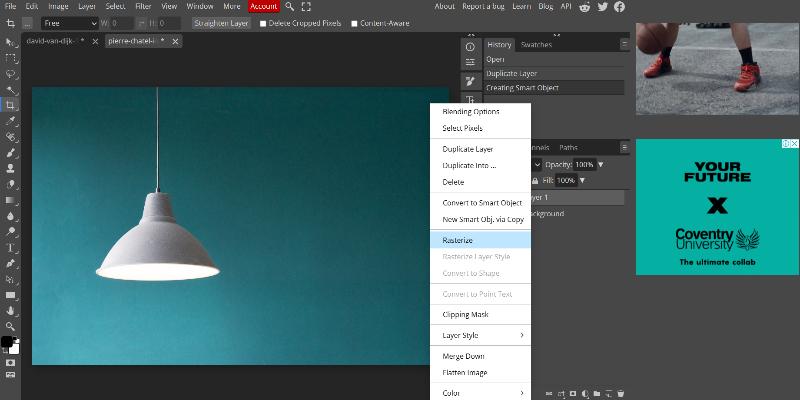This screenshot has width=800, height=400.
Task: Expand Color submenu in context menu
Action: click(480, 392)
